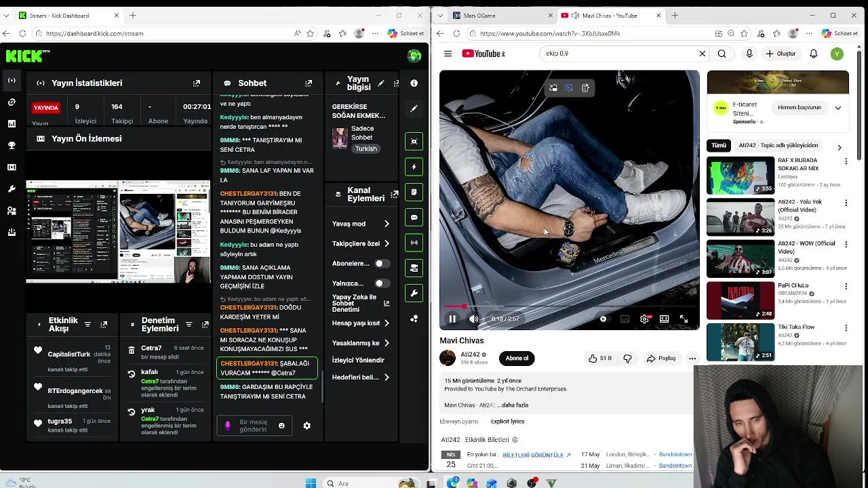Image resolution: width=868 pixels, height=488 pixels.
Task: Pop out the Yayın İstatistikleri panel
Action: point(197,83)
